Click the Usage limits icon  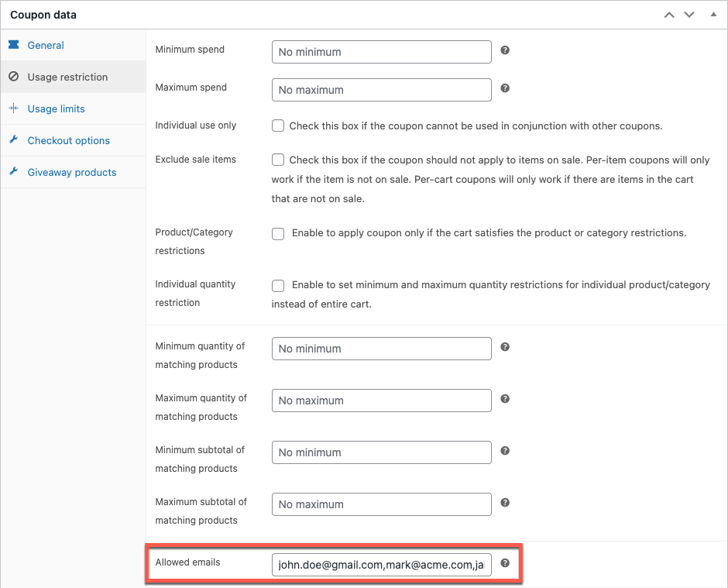[x=14, y=108]
